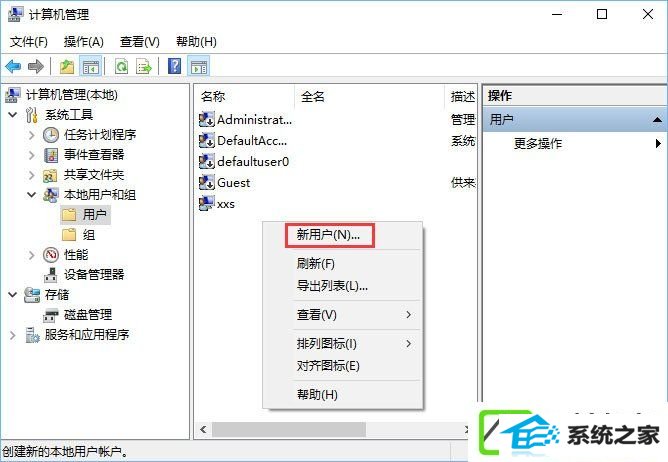Open the 操作(A) menu
This screenshot has height=462, width=668.
coord(84,42)
